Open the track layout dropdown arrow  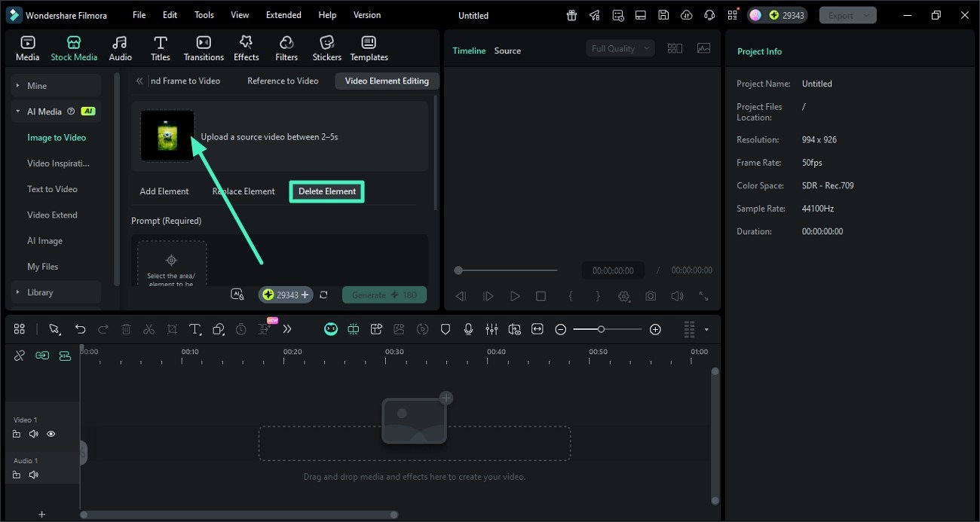point(706,330)
